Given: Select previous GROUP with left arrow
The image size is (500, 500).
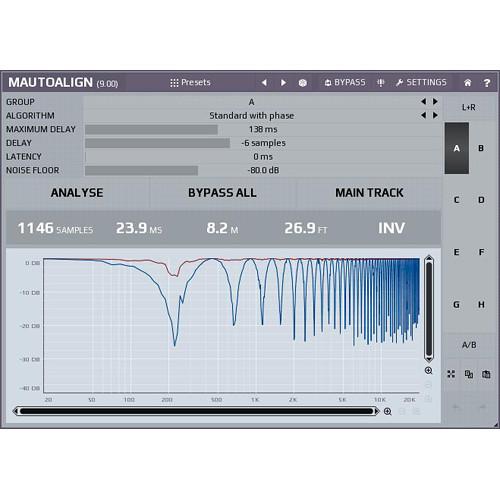Looking at the screenshot, I should (423, 101).
